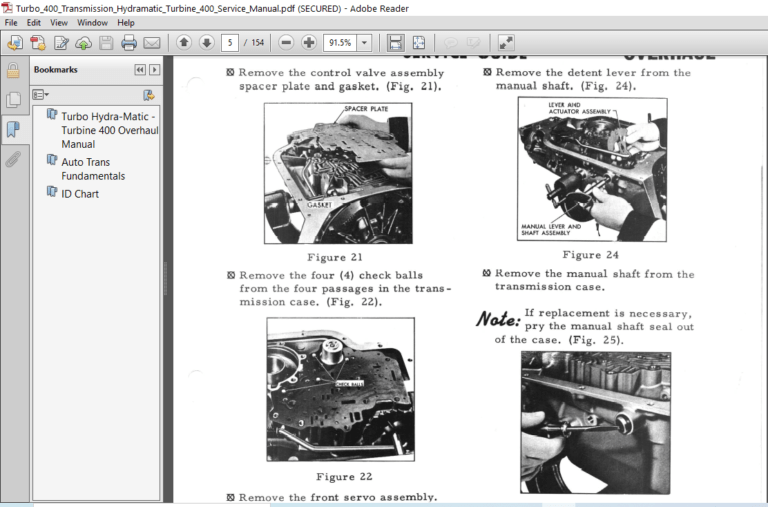Click bookmark icon beside Auto Trans Fundamentals
This screenshot has width=768, height=507.
52,160
